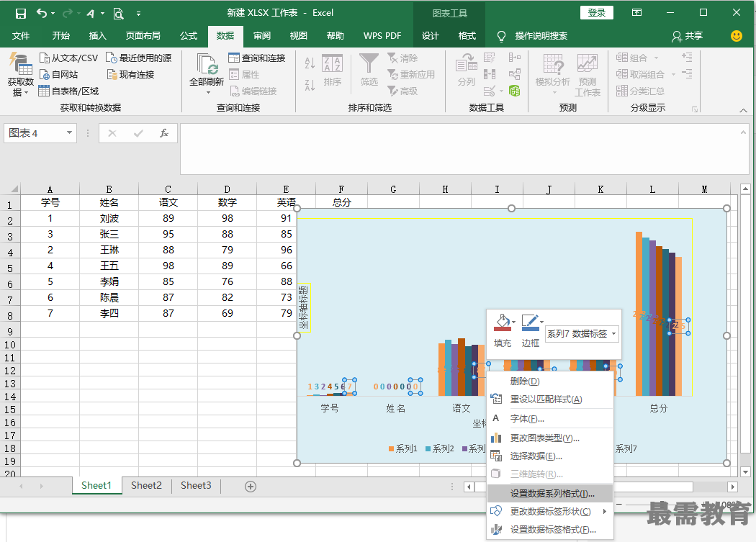This screenshot has width=756, height=542.
Task: Open 更改数据标签形状 submenu
Action: [x=550, y=511]
